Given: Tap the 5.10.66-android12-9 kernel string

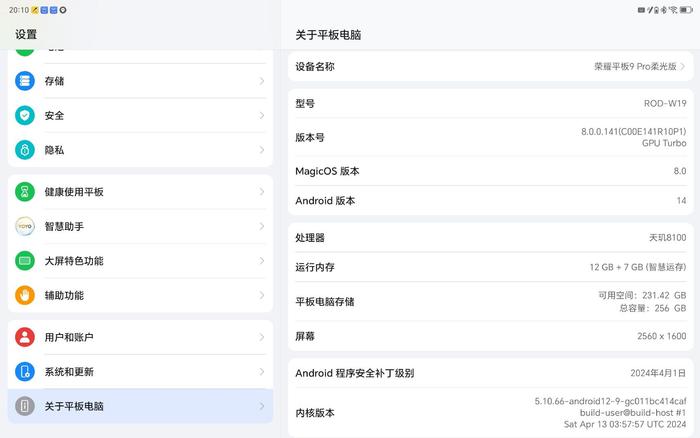Looking at the screenshot, I should (610, 401).
